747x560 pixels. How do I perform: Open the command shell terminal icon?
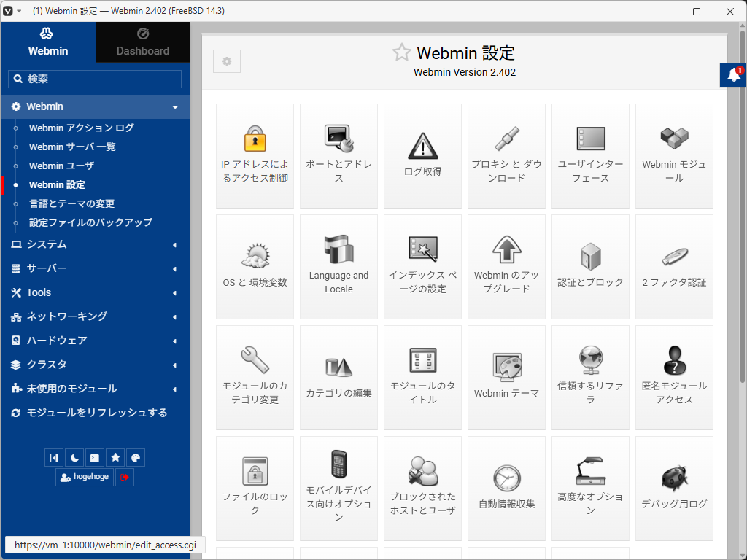[94, 458]
